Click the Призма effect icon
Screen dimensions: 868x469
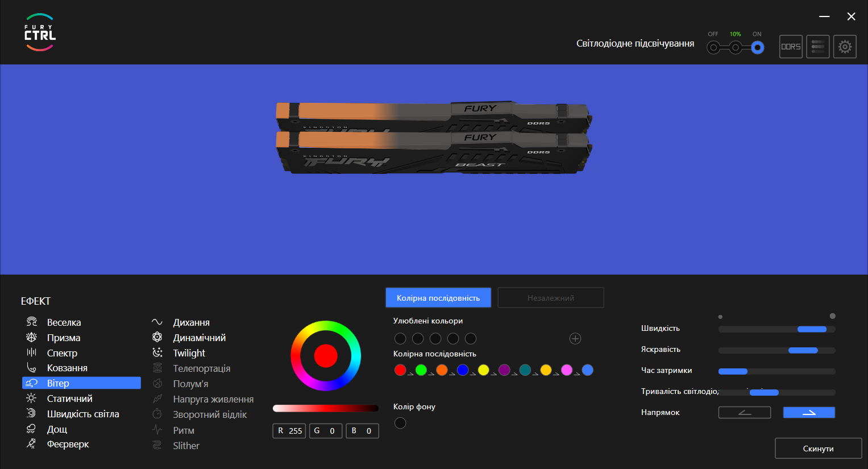click(32, 337)
